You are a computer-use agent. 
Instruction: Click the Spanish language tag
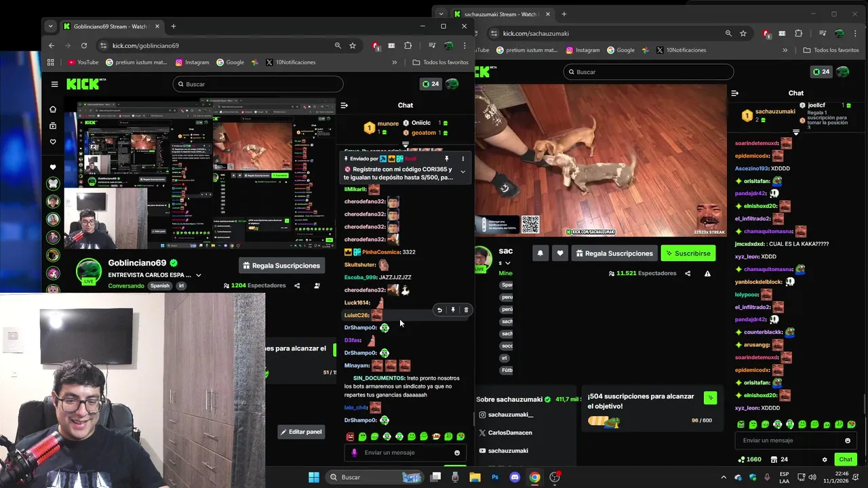pos(160,286)
